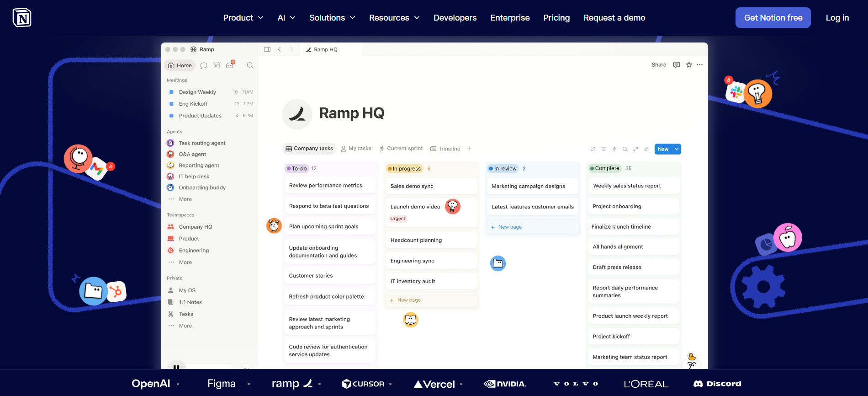The image size is (868, 396).
Task: Click the Ramp workspace globe icon
Action: (194, 49)
